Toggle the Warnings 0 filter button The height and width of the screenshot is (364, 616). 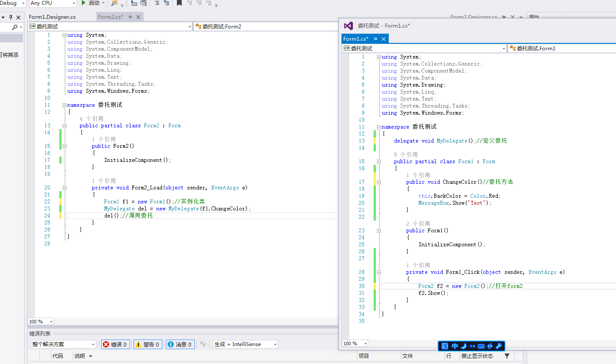click(148, 344)
